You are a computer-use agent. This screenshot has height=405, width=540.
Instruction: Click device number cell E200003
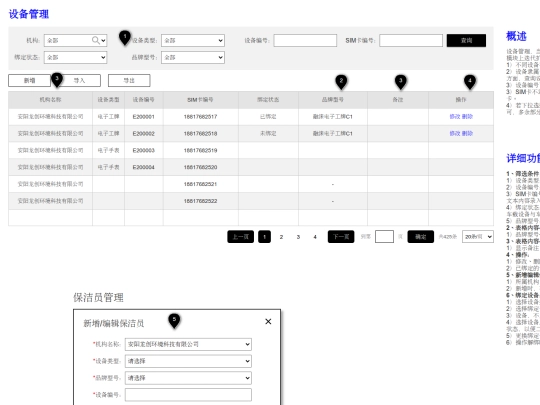(144, 150)
